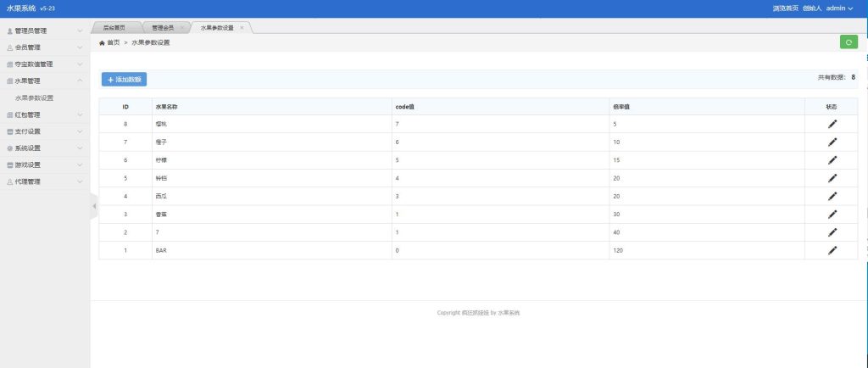Click the 添加数据 button
868x368 pixels.
(x=124, y=79)
